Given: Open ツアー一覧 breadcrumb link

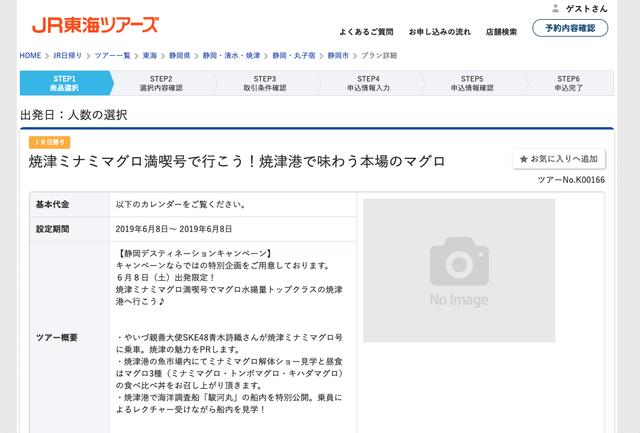Looking at the screenshot, I should 112,56.
